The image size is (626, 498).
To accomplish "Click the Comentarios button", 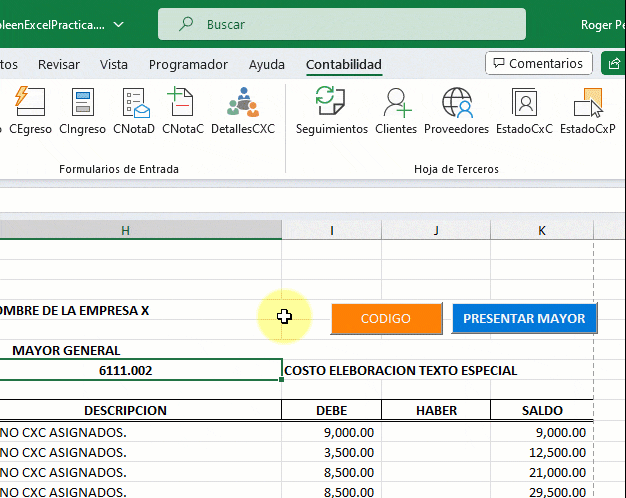I will (539, 63).
